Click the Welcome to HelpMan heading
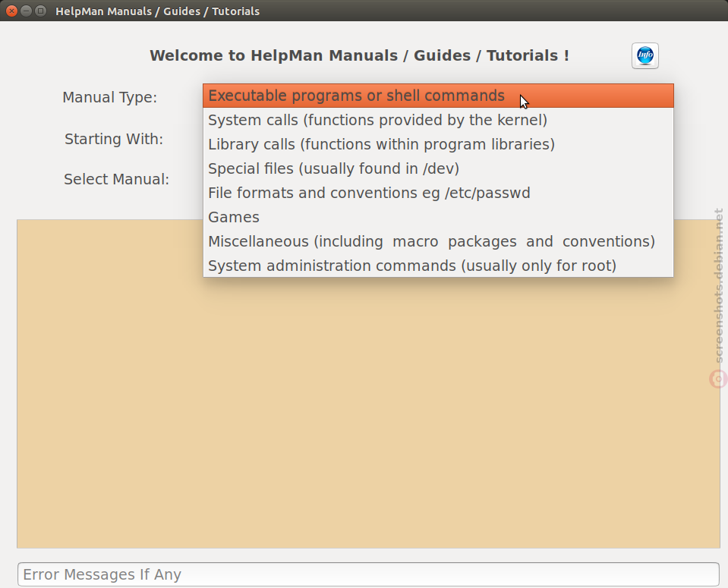This screenshot has height=588, width=728. (359, 55)
